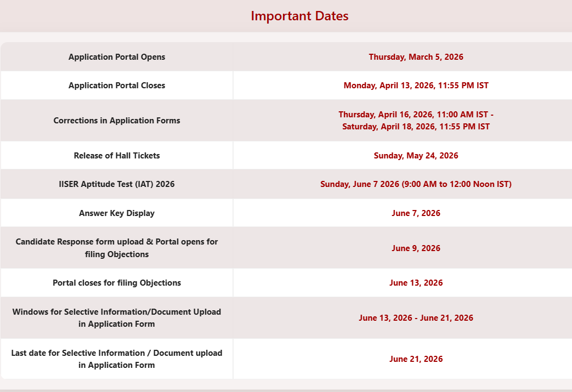Select Candidate Response form upload row label

117,248
